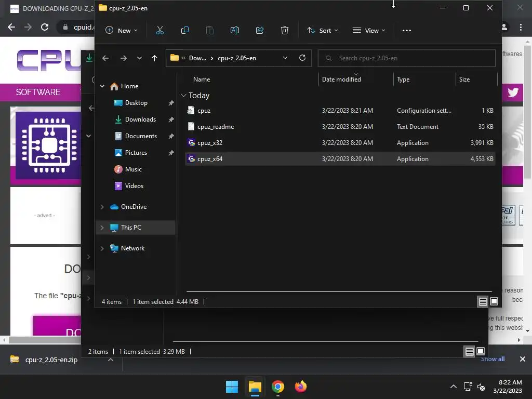Sort by Date modified column header

pos(341,79)
